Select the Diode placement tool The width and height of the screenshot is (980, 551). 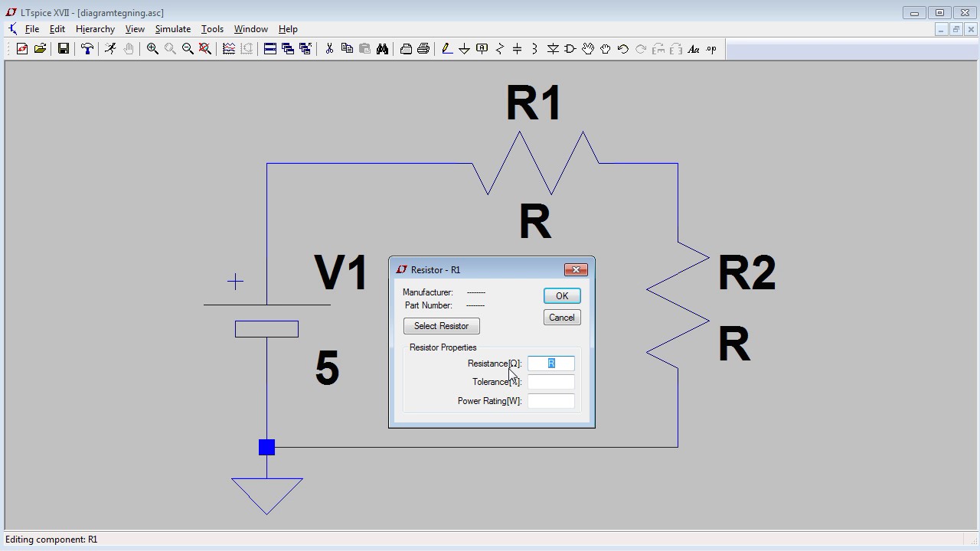point(553,49)
